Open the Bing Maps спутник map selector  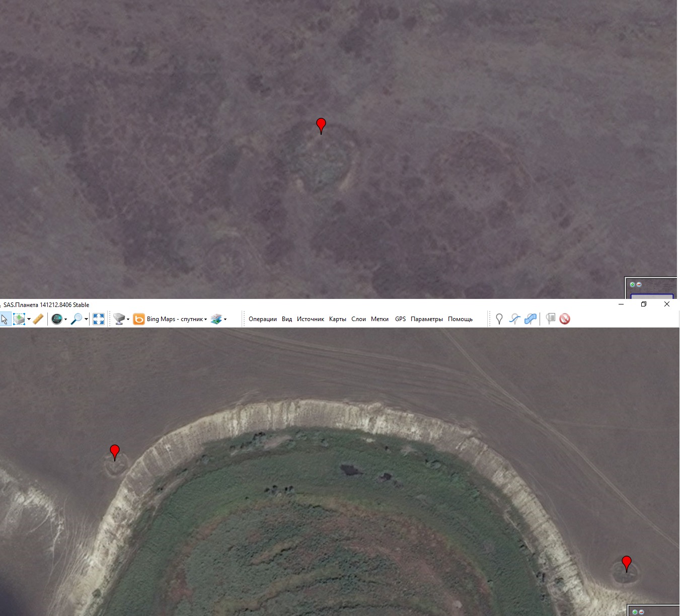click(171, 319)
